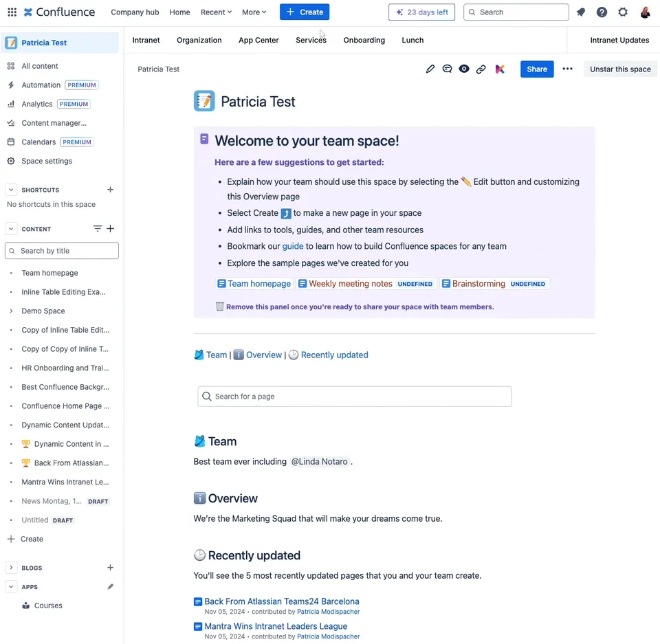Click the Search for a page field

pyautogui.click(x=355, y=397)
